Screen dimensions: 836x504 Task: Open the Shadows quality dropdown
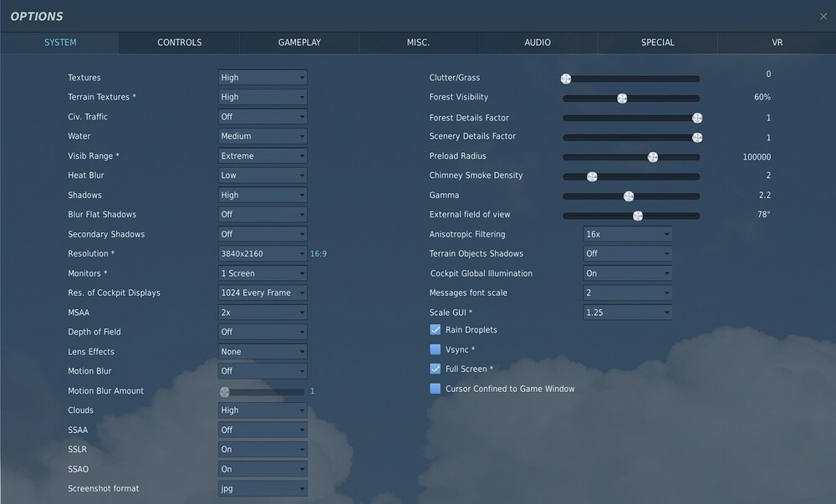click(x=262, y=195)
